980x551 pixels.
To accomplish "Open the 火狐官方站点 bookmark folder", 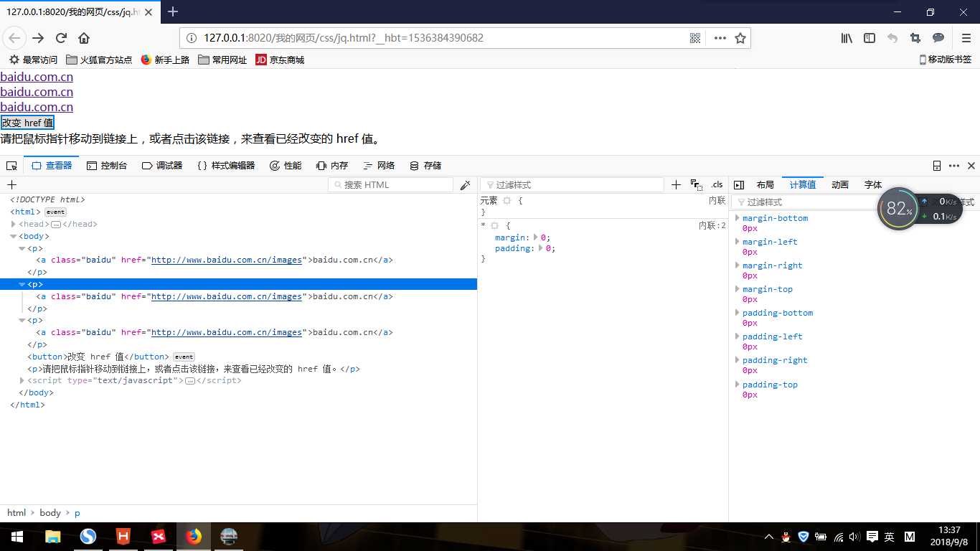I will [x=99, y=60].
